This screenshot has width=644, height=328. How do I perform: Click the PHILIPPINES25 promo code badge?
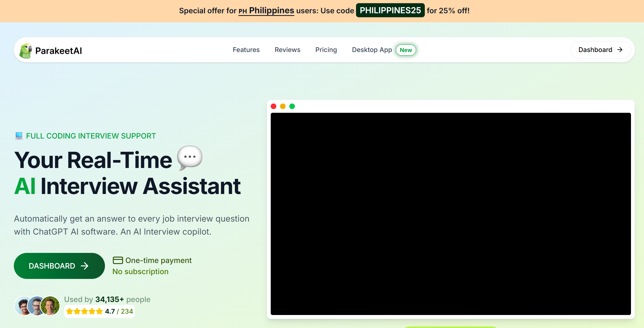point(390,10)
